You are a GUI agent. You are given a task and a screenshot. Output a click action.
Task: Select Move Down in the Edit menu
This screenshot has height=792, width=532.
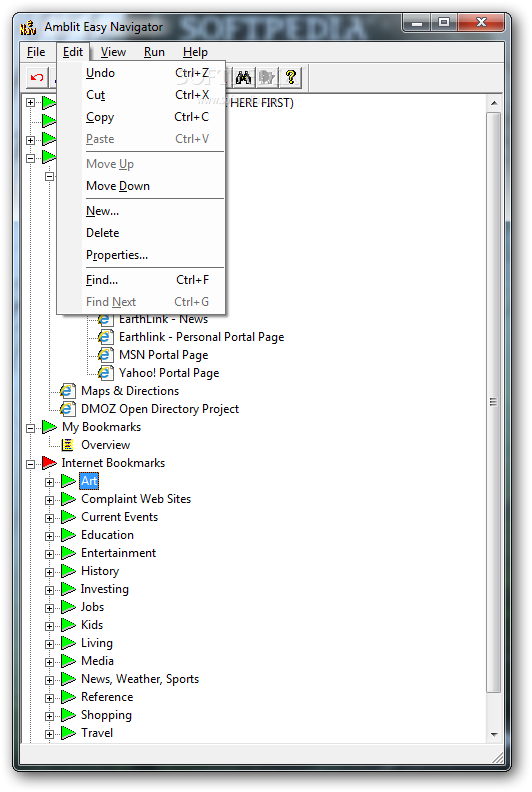(x=141, y=186)
